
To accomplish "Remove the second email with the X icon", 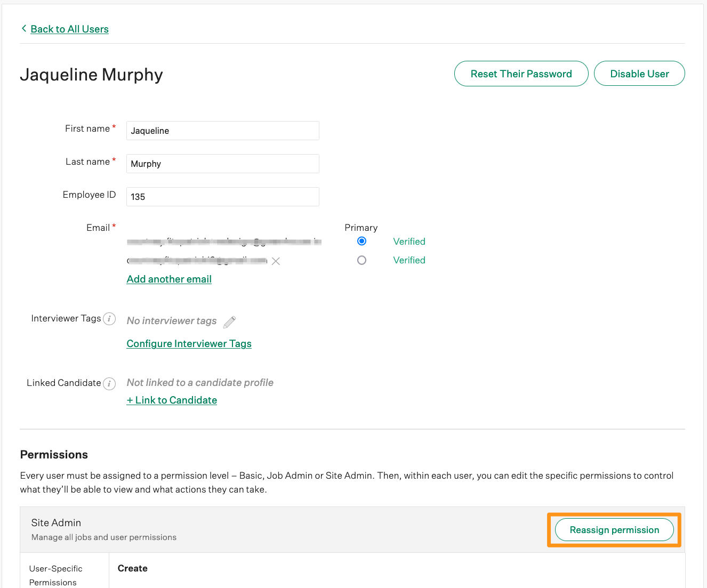I will click(x=276, y=261).
